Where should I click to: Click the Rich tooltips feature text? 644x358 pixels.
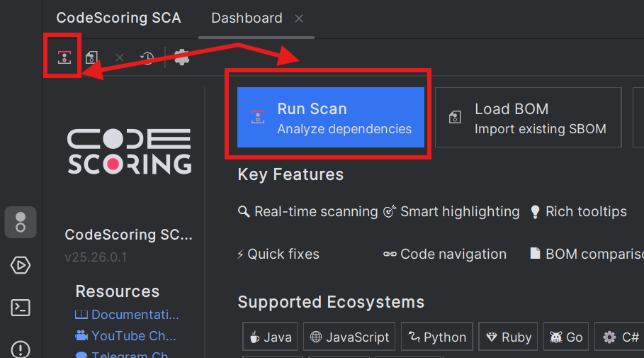586,212
